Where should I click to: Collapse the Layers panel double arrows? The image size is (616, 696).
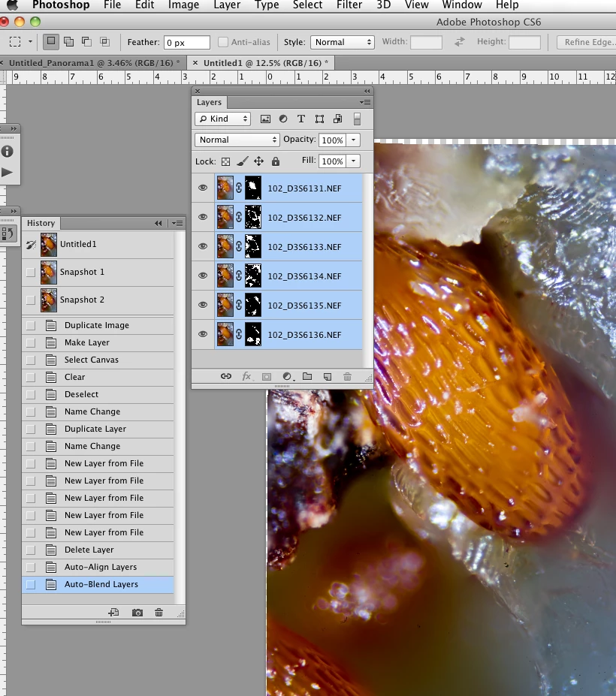tap(367, 91)
